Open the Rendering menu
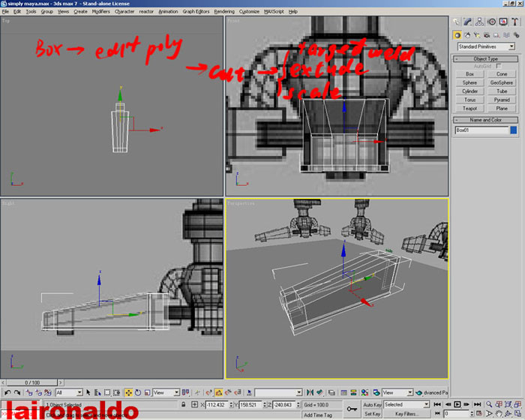This screenshot has height=420, width=525. tap(223, 12)
